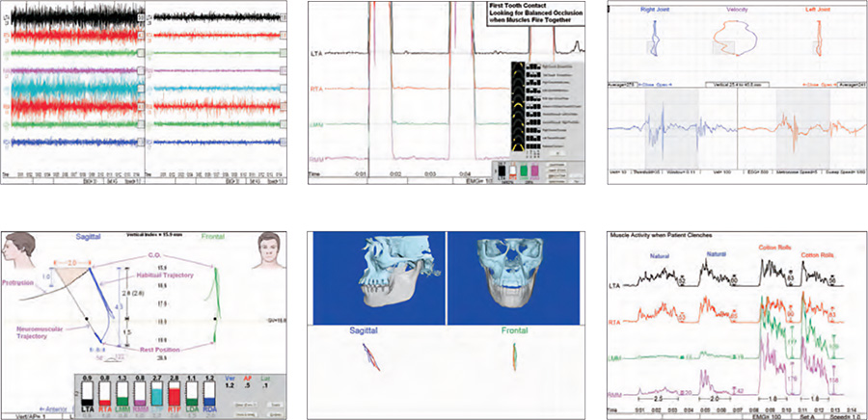Select the yellow anterior arch contact icon
The width and height of the screenshot is (868, 420).
(518, 106)
